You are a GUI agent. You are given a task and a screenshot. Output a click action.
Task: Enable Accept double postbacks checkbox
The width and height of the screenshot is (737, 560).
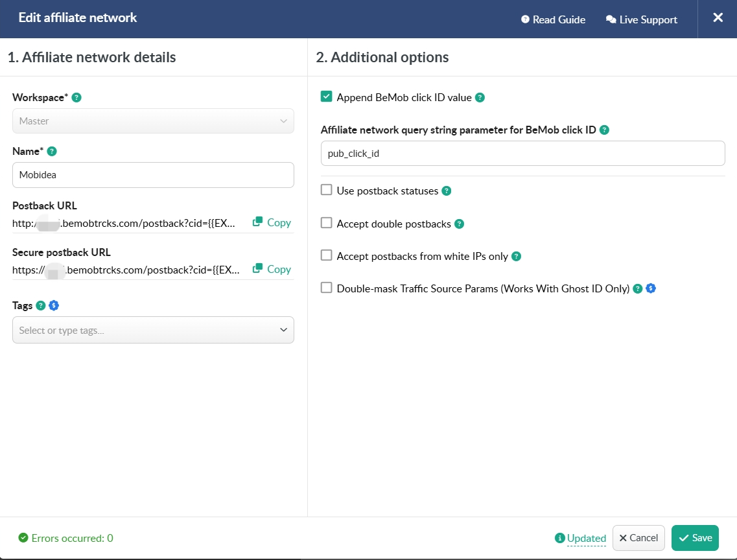(327, 223)
